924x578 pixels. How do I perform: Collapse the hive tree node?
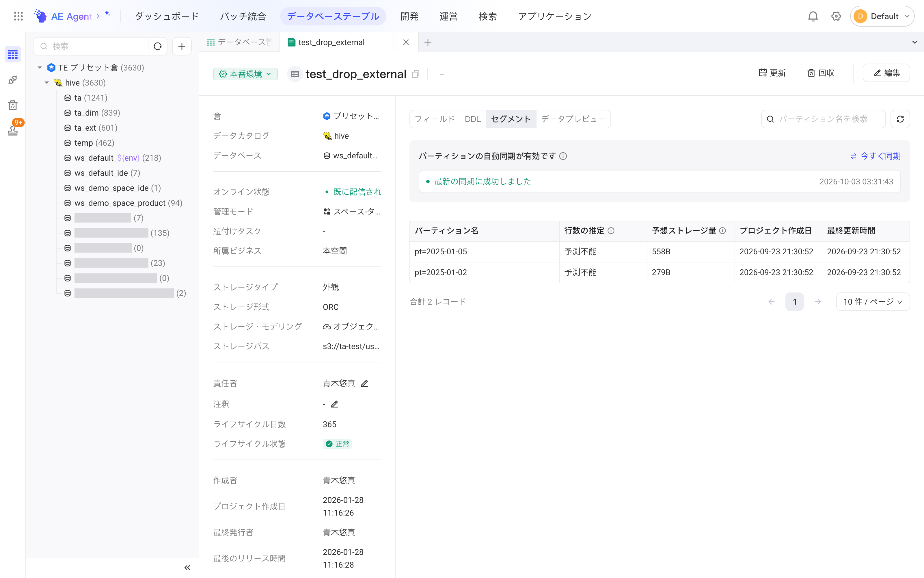tap(47, 83)
